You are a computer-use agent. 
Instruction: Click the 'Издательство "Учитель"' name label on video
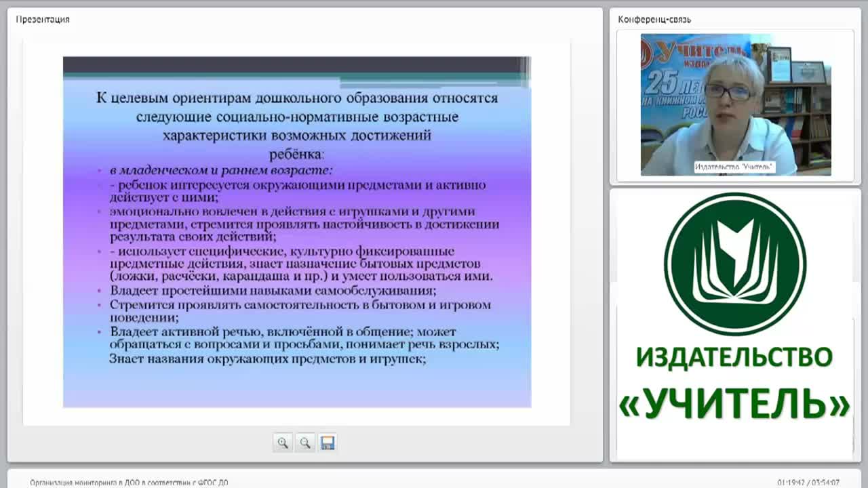point(734,167)
